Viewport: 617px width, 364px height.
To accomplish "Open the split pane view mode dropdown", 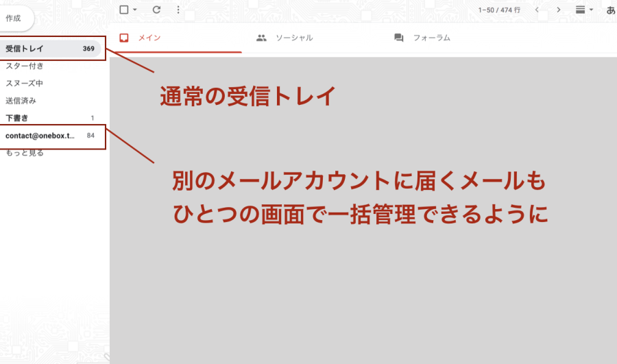I will point(584,10).
